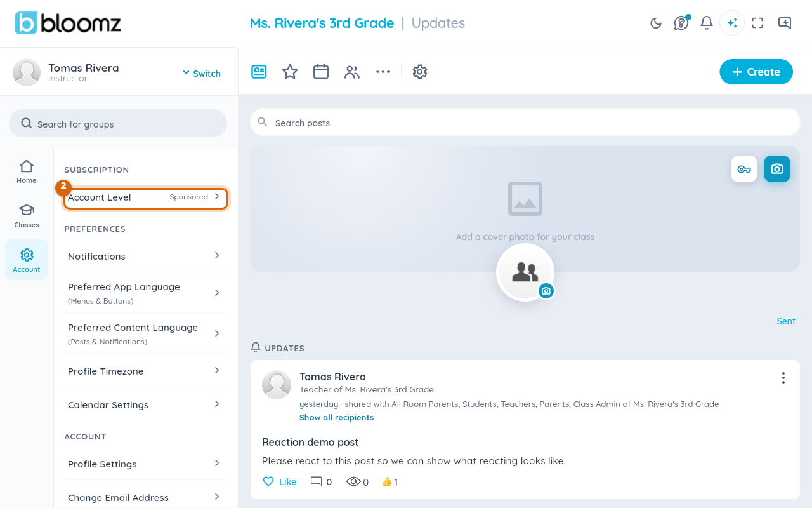
Task: Toggle dark mode moon icon
Action: pyautogui.click(x=656, y=23)
